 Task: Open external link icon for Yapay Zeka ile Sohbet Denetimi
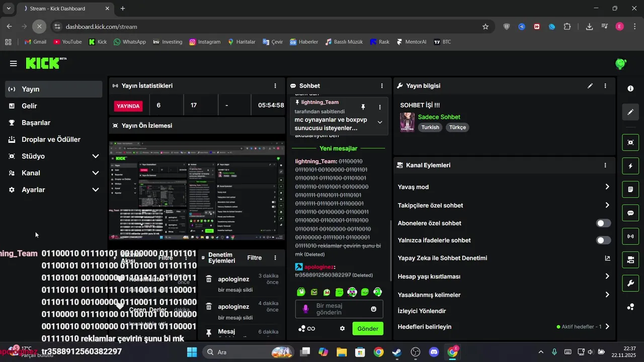coord(607,258)
